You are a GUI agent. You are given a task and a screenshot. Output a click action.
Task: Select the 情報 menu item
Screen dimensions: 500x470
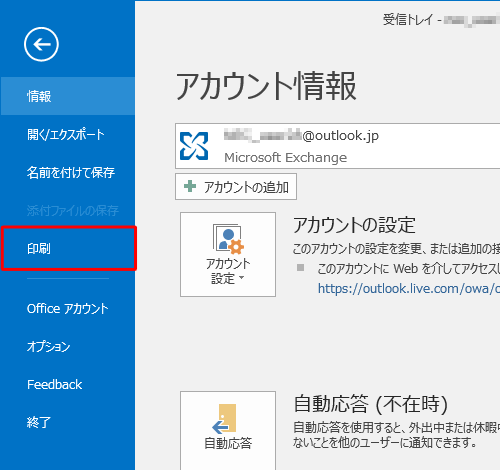click(68, 96)
